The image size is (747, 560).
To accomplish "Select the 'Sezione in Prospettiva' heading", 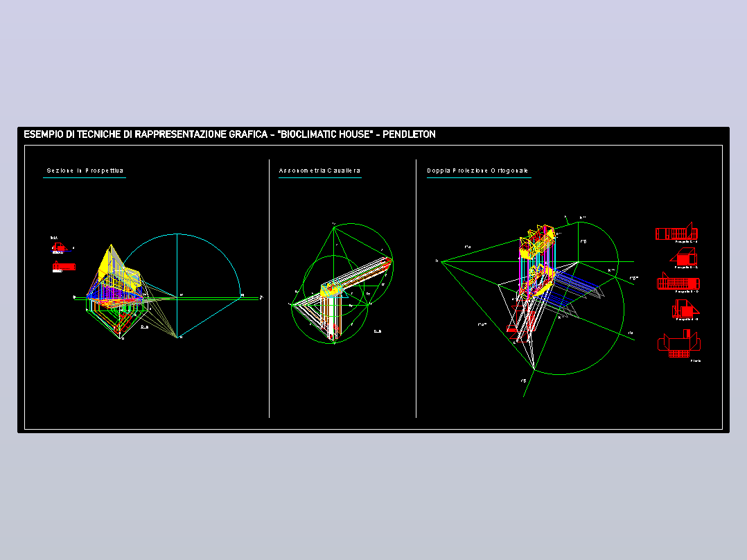I will pos(85,170).
